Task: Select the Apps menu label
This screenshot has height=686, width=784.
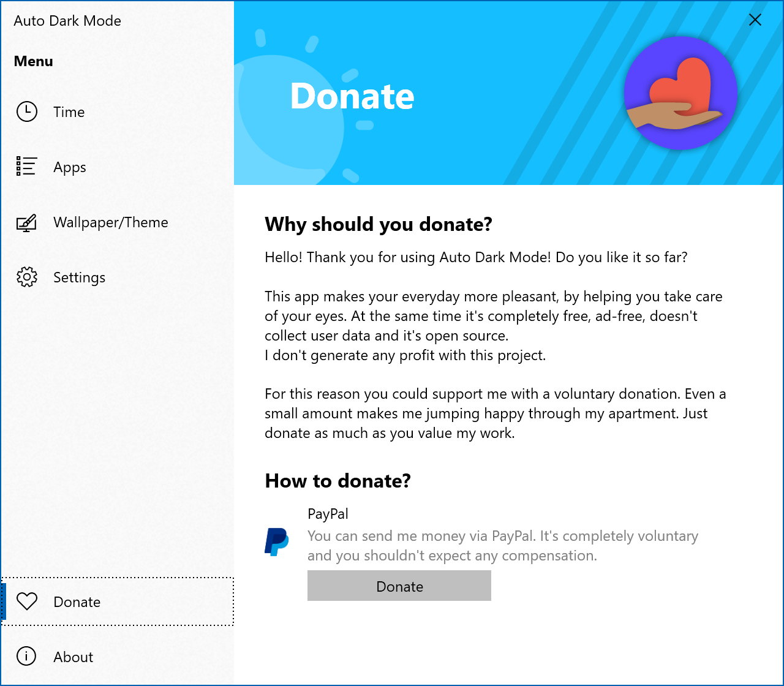Action: [x=70, y=168]
